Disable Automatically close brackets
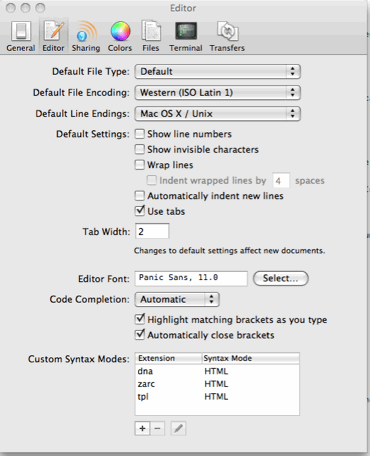 click(140, 335)
